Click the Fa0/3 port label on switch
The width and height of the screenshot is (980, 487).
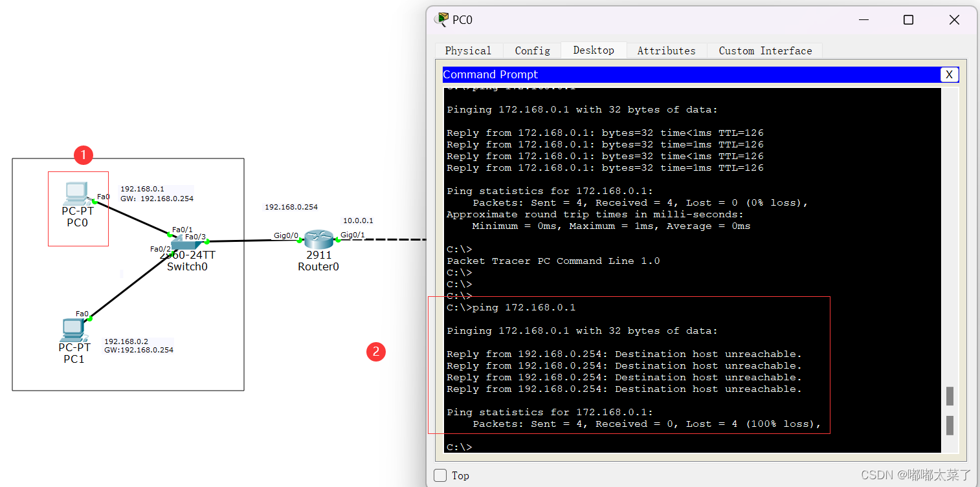point(195,237)
